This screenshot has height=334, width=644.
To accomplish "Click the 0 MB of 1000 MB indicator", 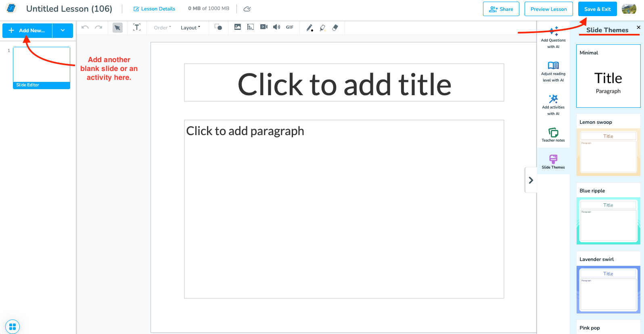I will (x=209, y=8).
